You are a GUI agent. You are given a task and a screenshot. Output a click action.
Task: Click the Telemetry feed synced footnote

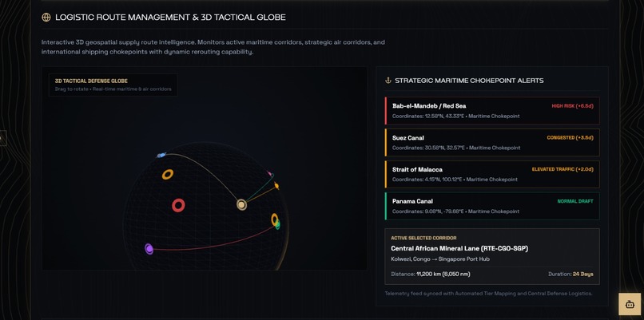(488, 294)
